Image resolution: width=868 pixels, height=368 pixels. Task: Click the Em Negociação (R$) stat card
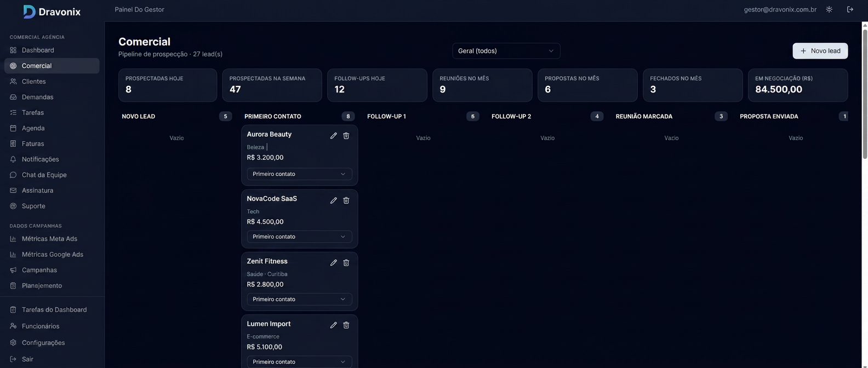(x=798, y=85)
